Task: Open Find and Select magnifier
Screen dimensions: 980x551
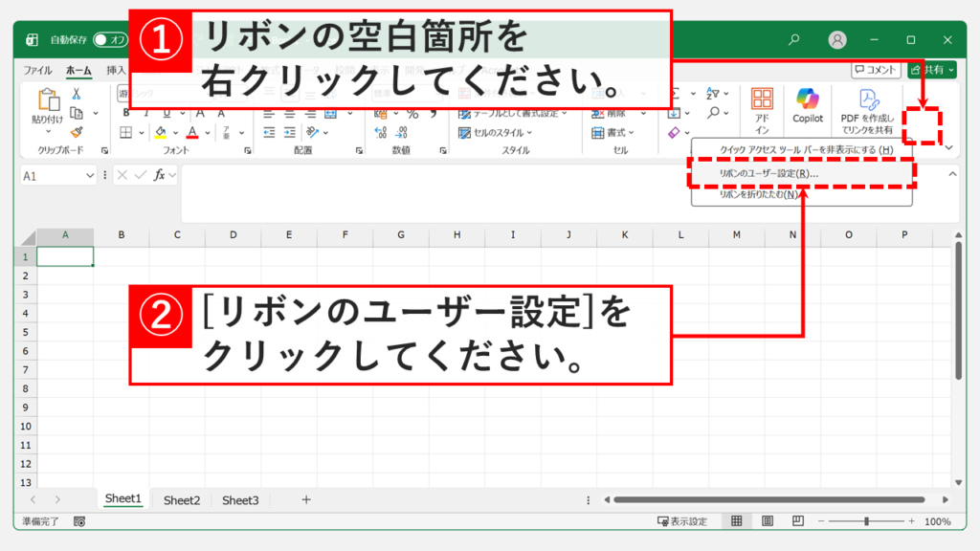Action: pos(713,113)
